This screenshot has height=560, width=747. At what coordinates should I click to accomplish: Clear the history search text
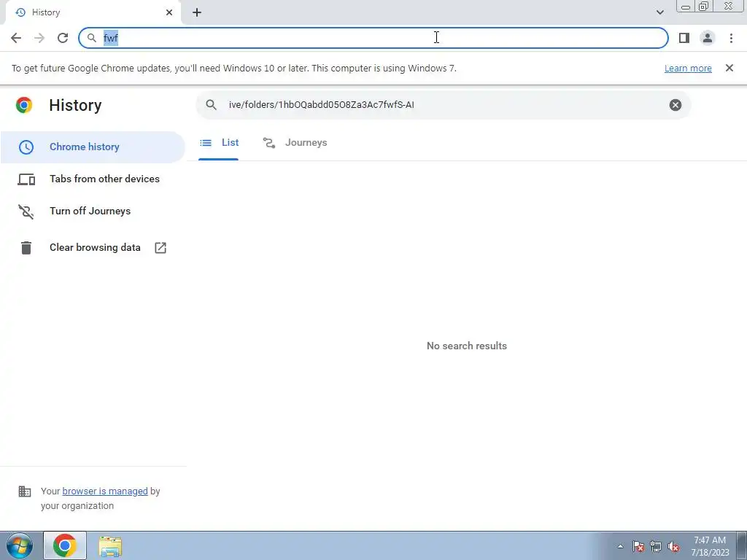pos(675,105)
